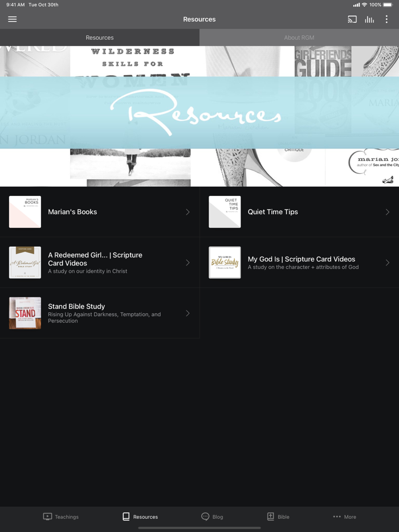This screenshot has width=399, height=532.
Task: Tap the Cast screen icon
Action: pos(352,19)
